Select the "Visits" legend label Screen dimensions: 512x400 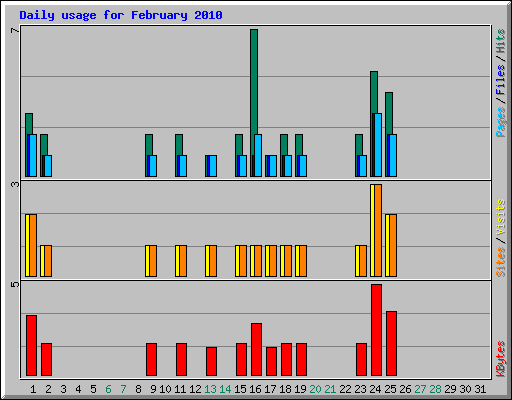coord(500,217)
